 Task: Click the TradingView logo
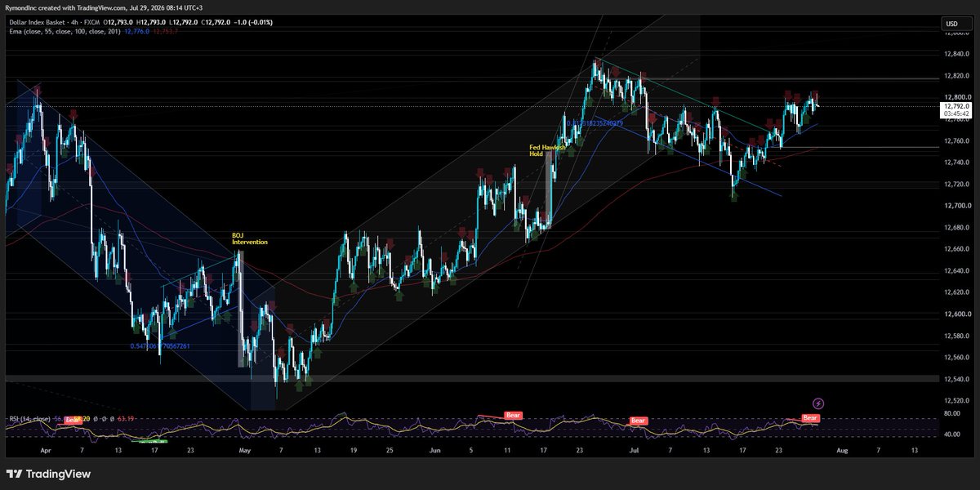[x=49, y=474]
